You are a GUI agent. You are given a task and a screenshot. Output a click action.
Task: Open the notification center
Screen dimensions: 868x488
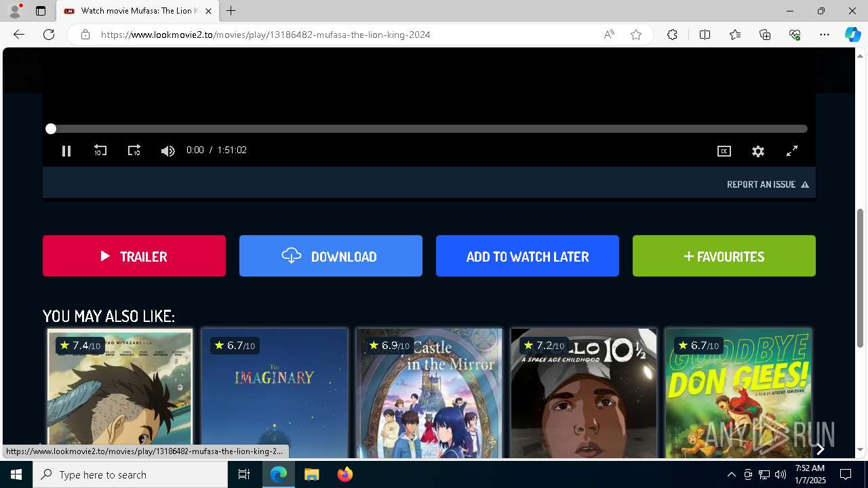pos(846,474)
